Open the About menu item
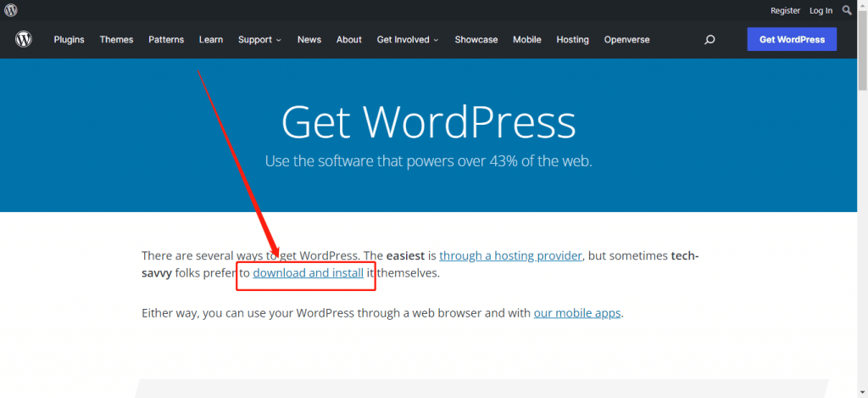This screenshot has height=398, width=868. [x=348, y=39]
